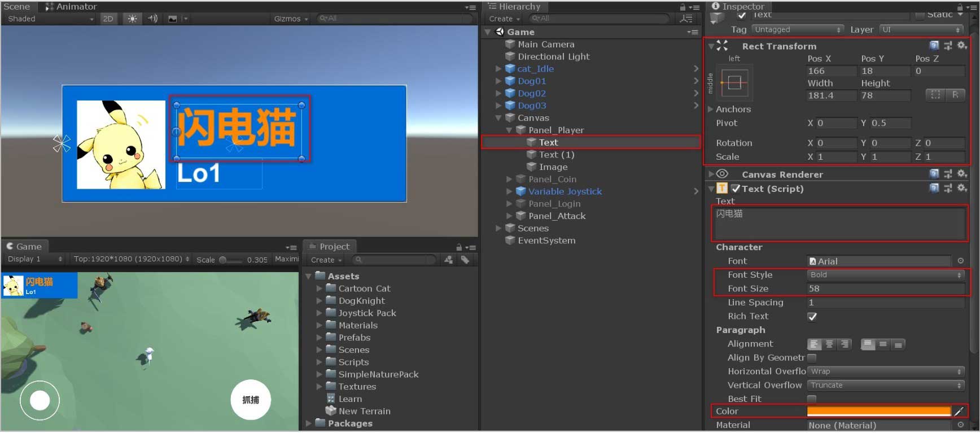Open Hierarchy Create dropdown

point(504,19)
